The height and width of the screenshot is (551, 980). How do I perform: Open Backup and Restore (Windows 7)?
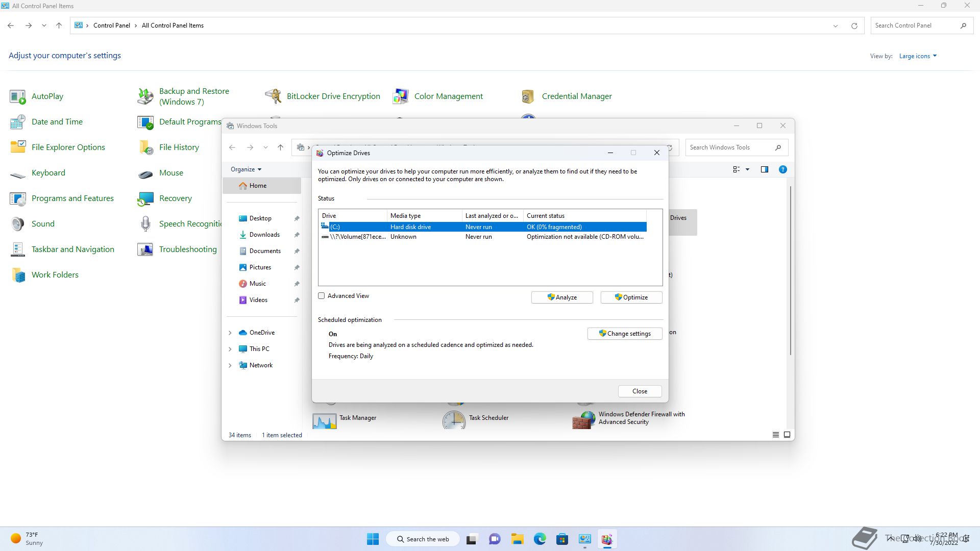[x=184, y=96]
